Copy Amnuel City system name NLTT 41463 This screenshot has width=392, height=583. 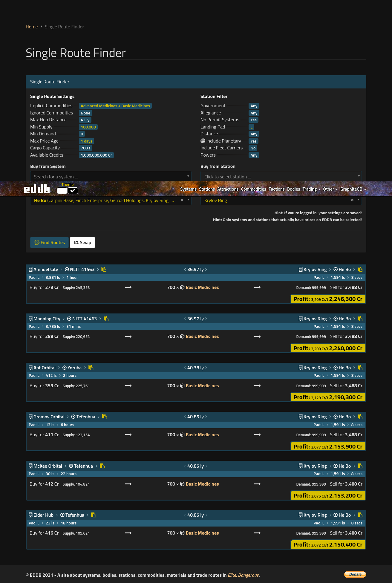point(104,269)
